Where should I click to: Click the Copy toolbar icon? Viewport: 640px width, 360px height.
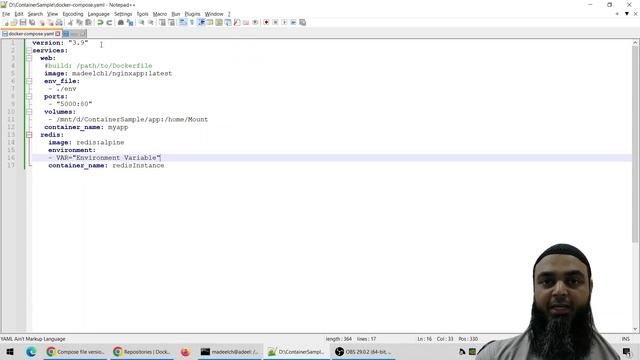point(80,22)
